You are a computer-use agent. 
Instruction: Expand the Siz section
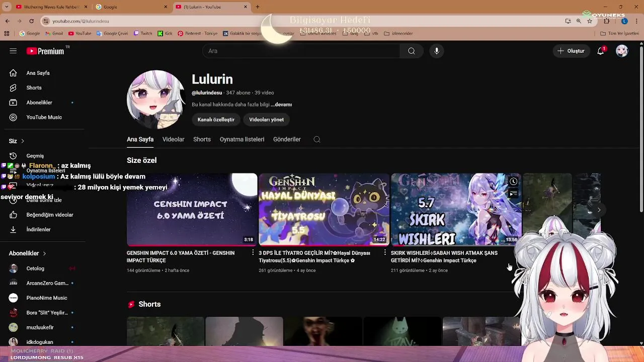pos(17,141)
